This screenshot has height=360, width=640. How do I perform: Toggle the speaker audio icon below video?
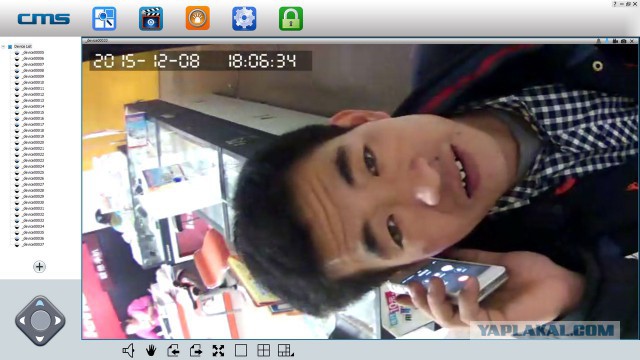(128, 351)
